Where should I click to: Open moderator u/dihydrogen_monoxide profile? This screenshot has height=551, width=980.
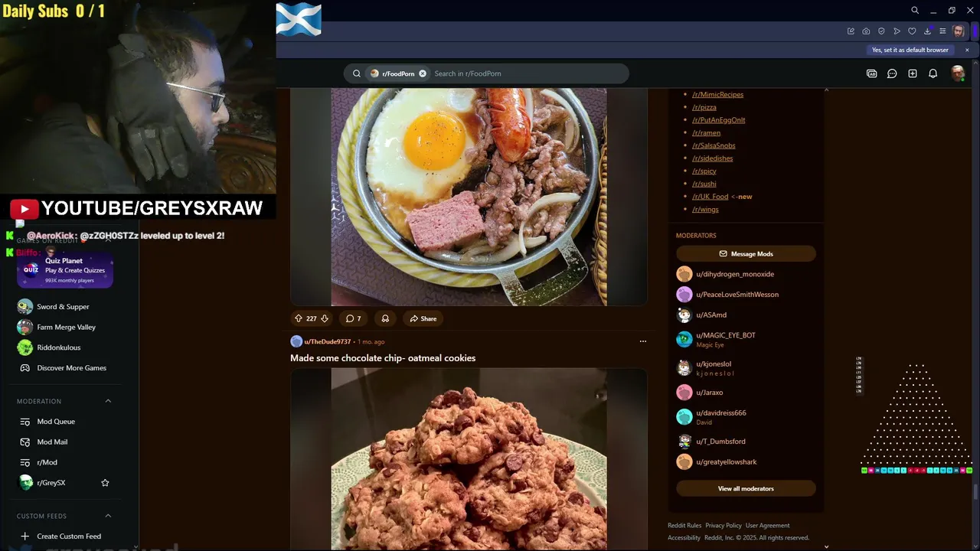[734, 274]
